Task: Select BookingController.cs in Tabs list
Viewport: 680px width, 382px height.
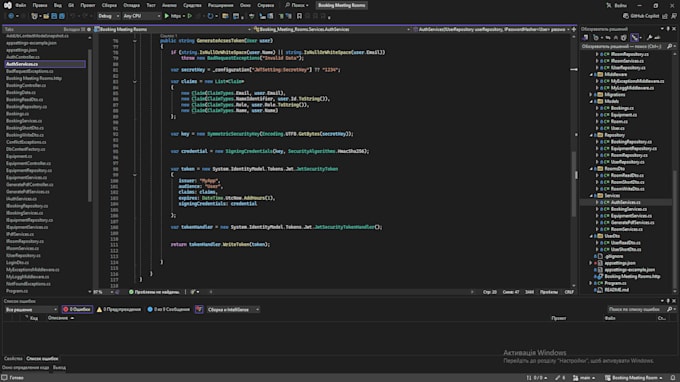Action: tap(26, 85)
